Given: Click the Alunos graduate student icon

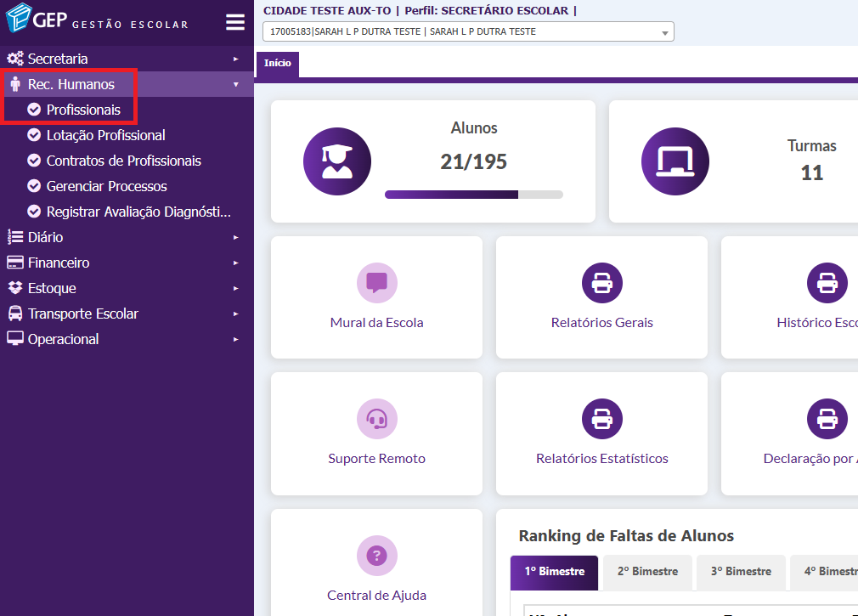Looking at the screenshot, I should (x=337, y=161).
